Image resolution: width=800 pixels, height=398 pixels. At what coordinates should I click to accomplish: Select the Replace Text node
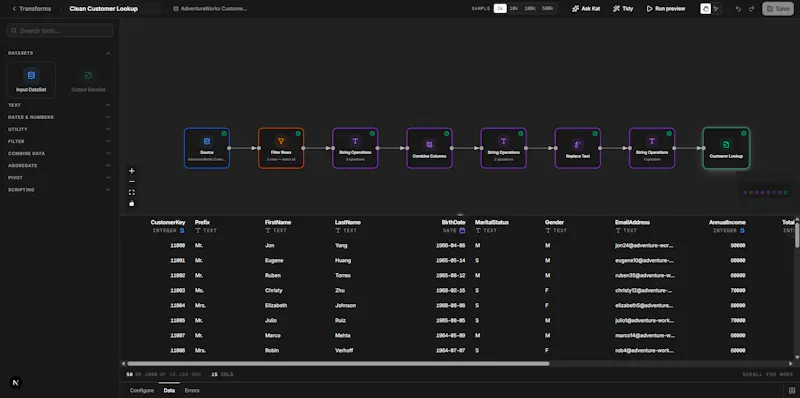click(x=578, y=148)
